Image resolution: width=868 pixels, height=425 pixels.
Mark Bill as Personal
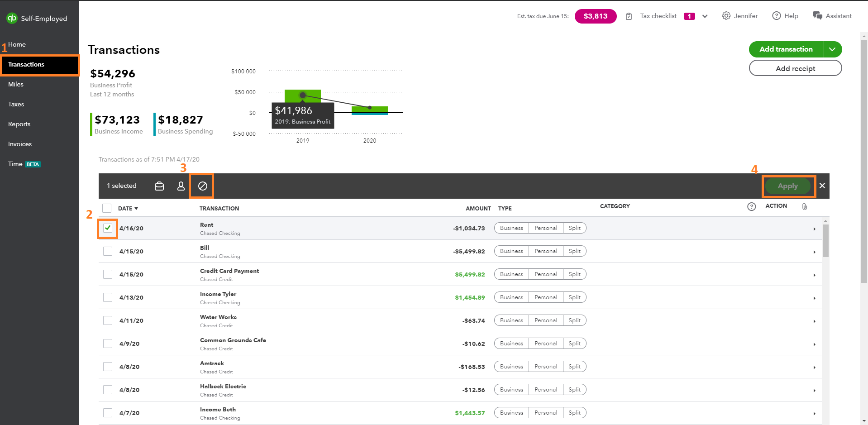[546, 251]
